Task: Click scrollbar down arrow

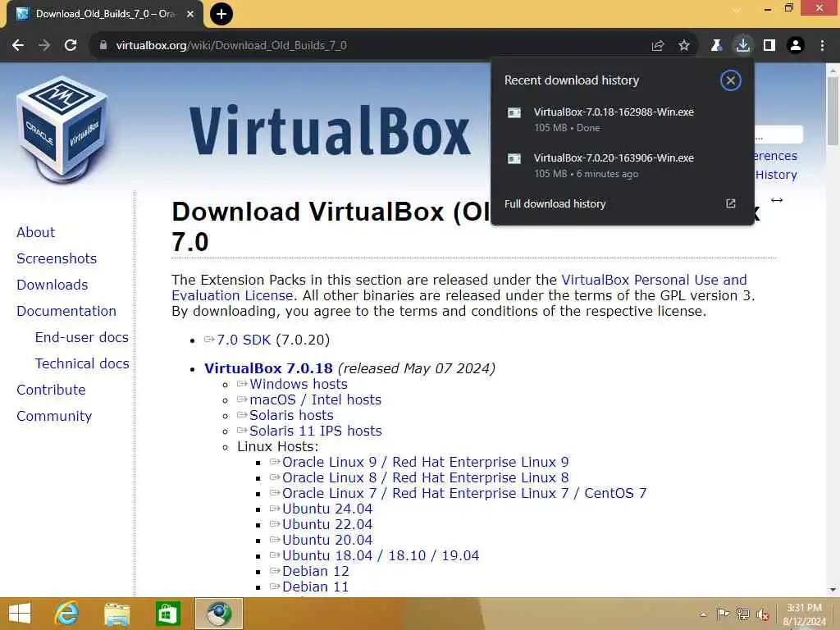Action: click(833, 590)
